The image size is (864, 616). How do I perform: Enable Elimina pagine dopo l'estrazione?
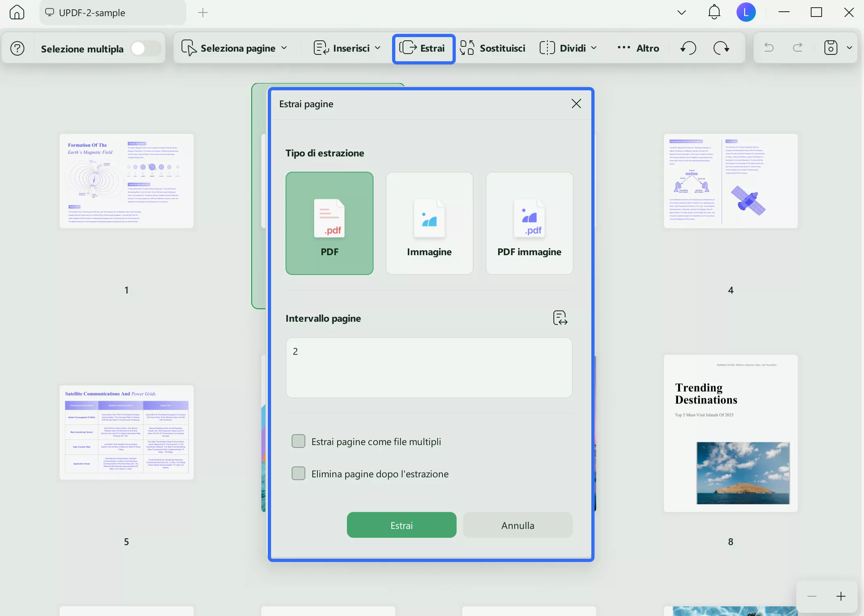pyautogui.click(x=298, y=473)
